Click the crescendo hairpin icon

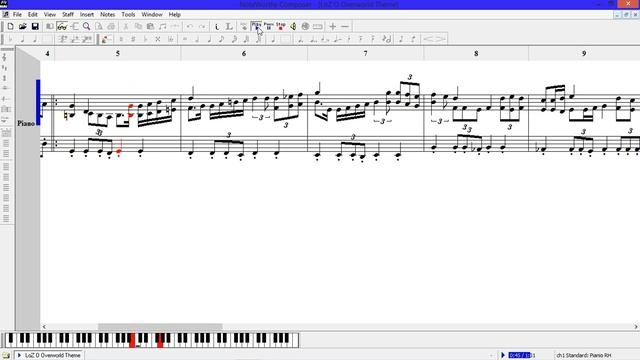point(428,39)
